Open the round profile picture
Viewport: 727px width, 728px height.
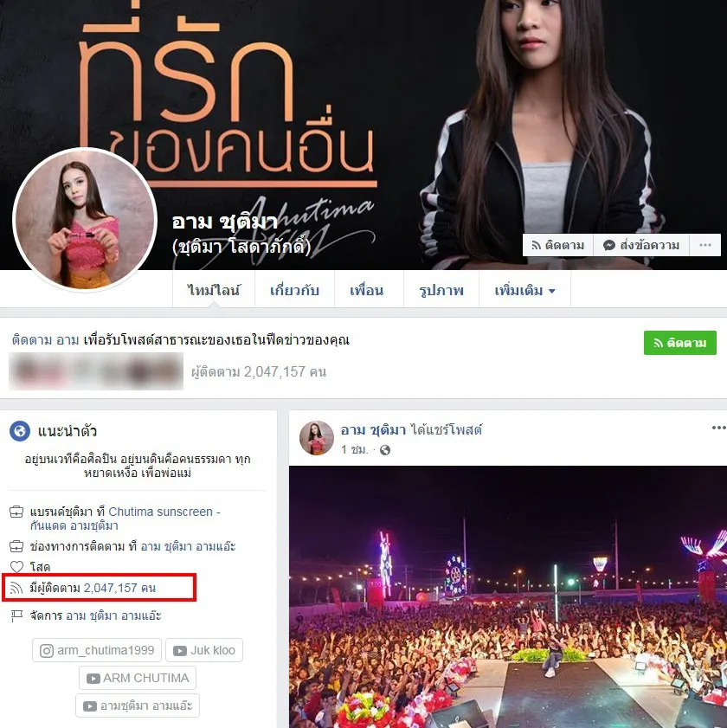tap(85, 220)
